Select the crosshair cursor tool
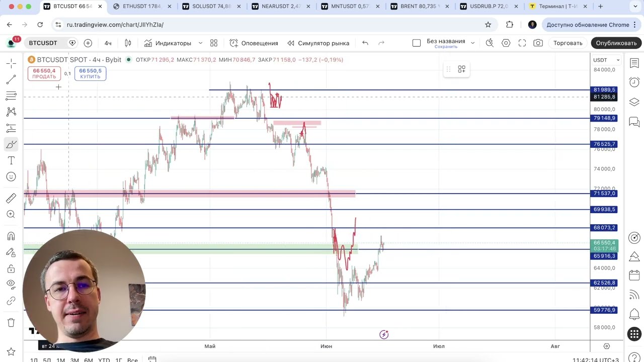The height and width of the screenshot is (362, 644). click(x=11, y=64)
